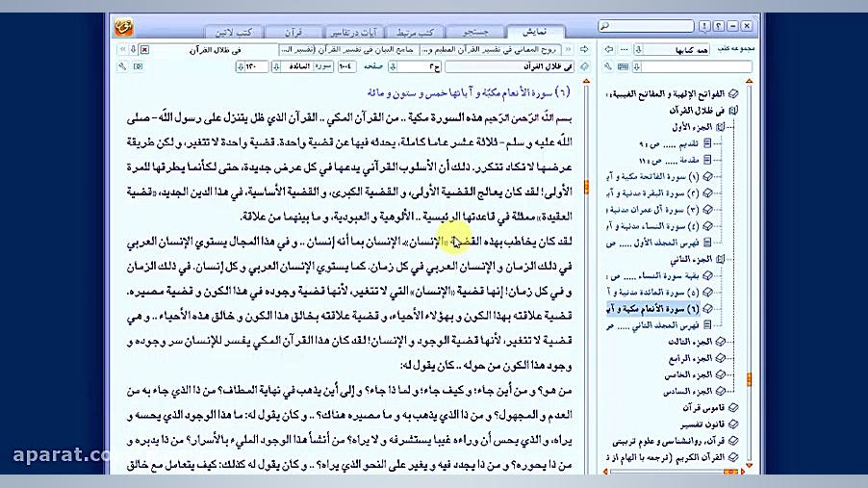Click the down arrow next to the red close icon
Viewport: 868px width, 488px height.
click(x=134, y=49)
